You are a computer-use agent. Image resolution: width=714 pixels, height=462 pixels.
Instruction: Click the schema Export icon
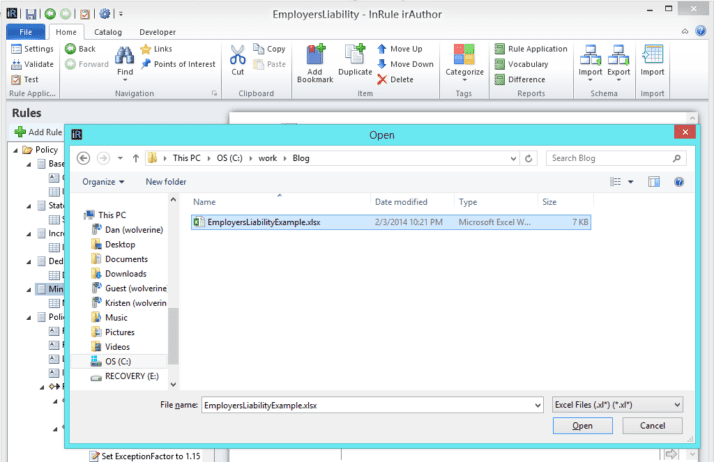[619, 56]
